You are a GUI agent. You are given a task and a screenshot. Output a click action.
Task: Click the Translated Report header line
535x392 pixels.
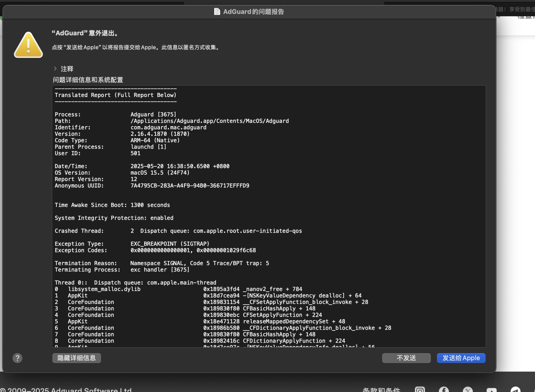[x=115, y=95]
